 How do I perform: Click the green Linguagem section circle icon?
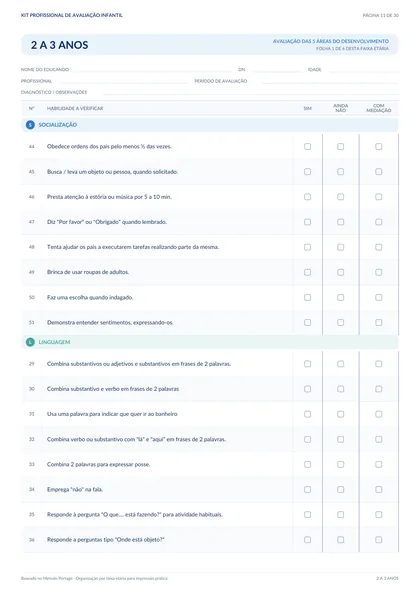click(x=30, y=342)
